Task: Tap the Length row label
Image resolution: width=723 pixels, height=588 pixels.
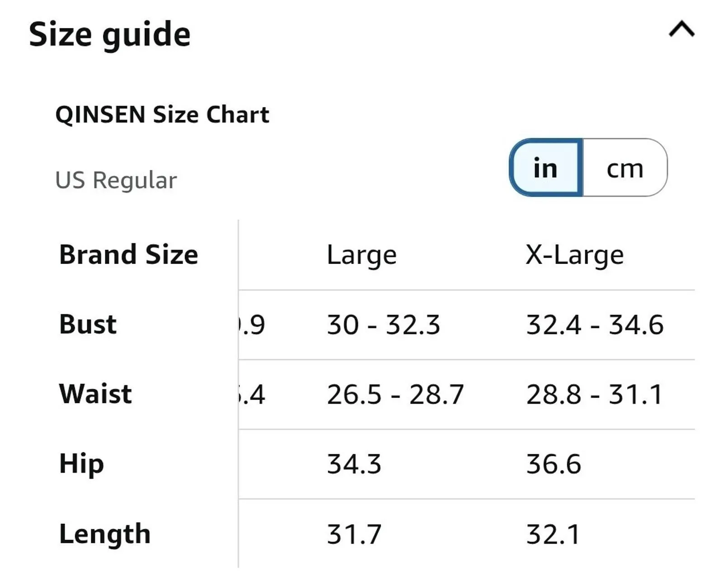Action: [105, 534]
